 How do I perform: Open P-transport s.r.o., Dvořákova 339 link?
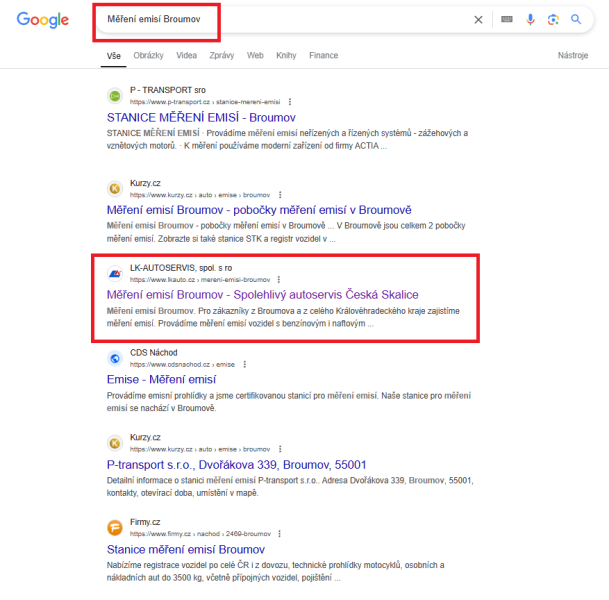(x=237, y=464)
